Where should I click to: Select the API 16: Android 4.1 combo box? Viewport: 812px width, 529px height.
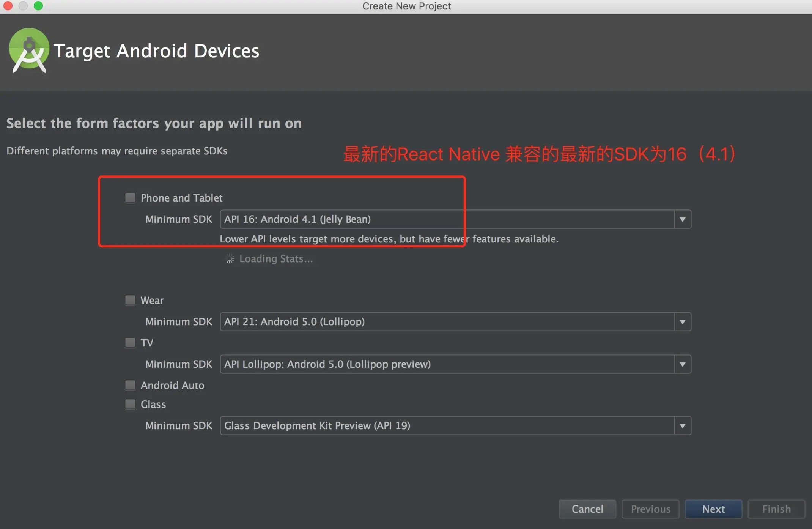pyautogui.click(x=455, y=219)
